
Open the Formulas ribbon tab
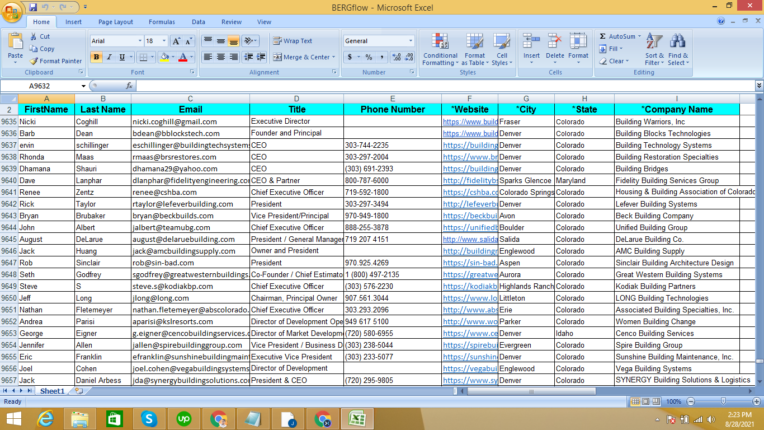pos(162,22)
